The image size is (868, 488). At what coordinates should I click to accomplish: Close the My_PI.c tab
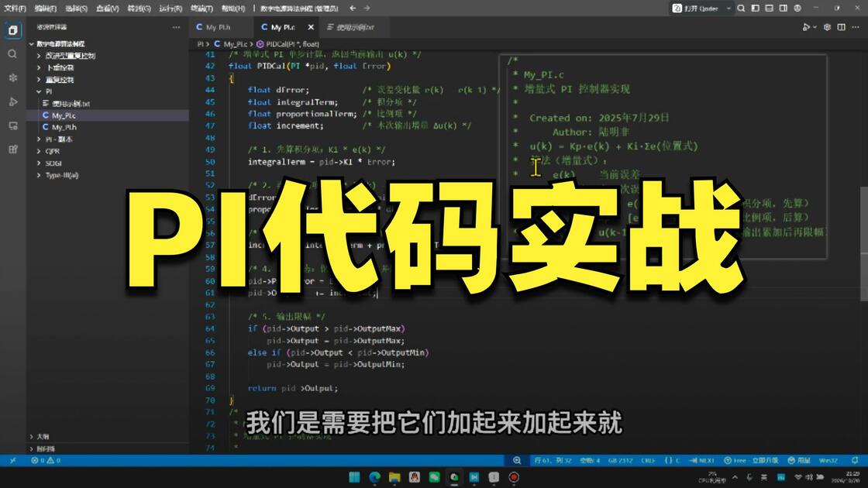(311, 27)
